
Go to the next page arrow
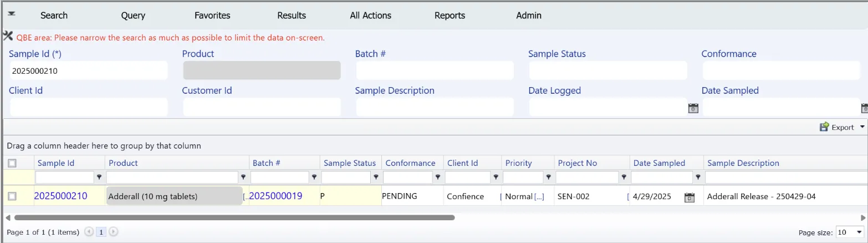114,232
